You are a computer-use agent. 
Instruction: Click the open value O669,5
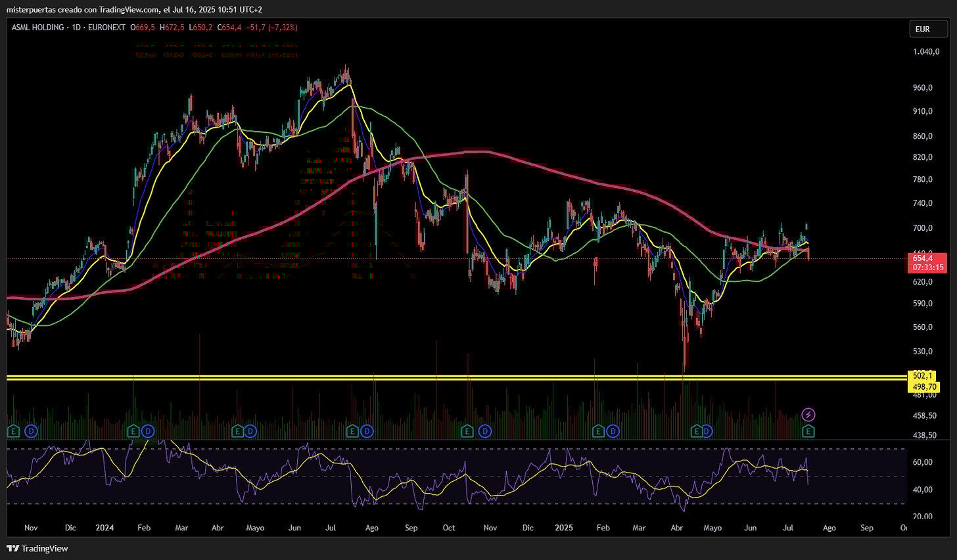142,28
